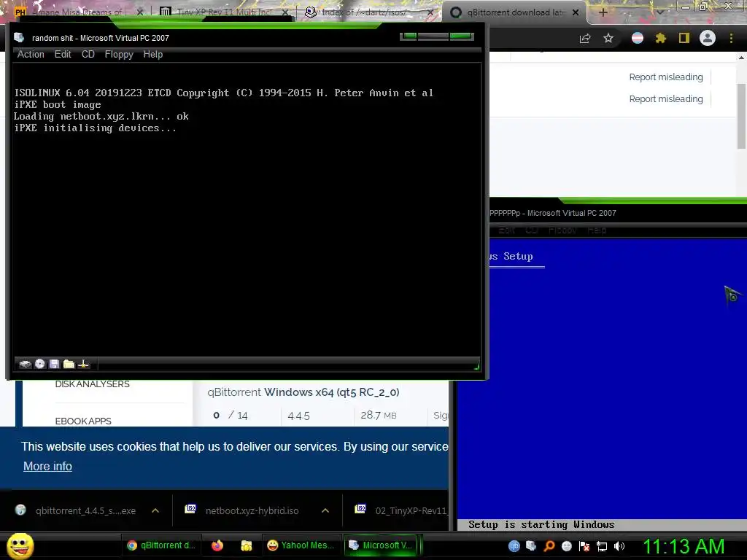
Task: Click qBittorrent Windows x64 download title
Action: coord(303,392)
